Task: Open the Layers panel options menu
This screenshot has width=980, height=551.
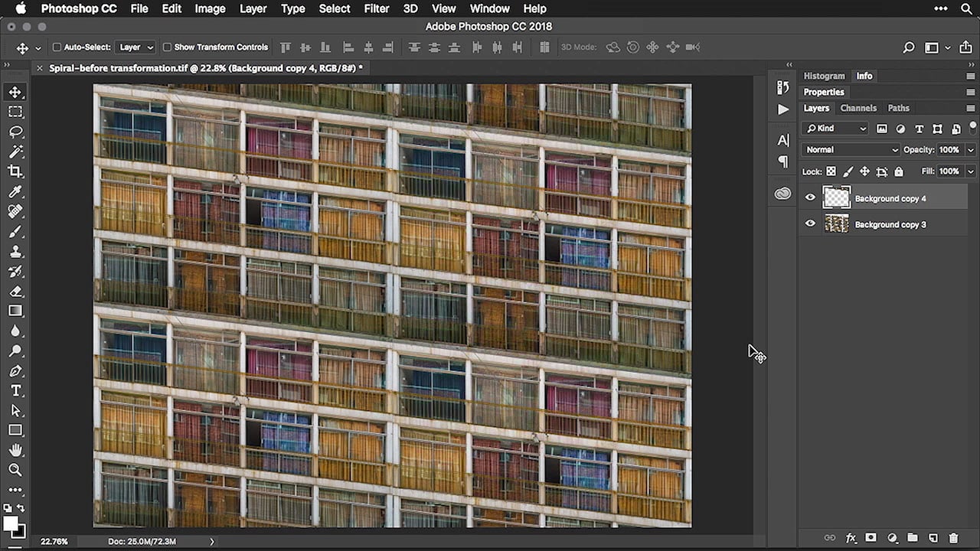Action: 971,108
